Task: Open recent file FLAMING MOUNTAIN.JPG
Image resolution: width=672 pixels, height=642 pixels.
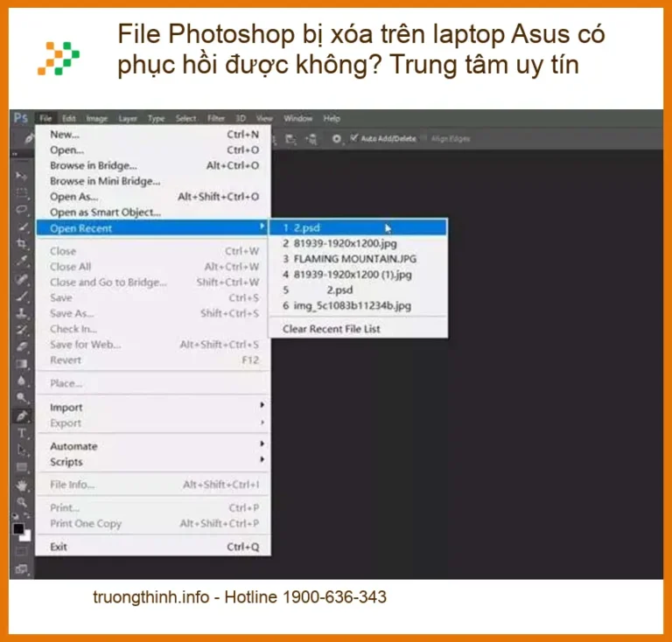Action: 358,259
